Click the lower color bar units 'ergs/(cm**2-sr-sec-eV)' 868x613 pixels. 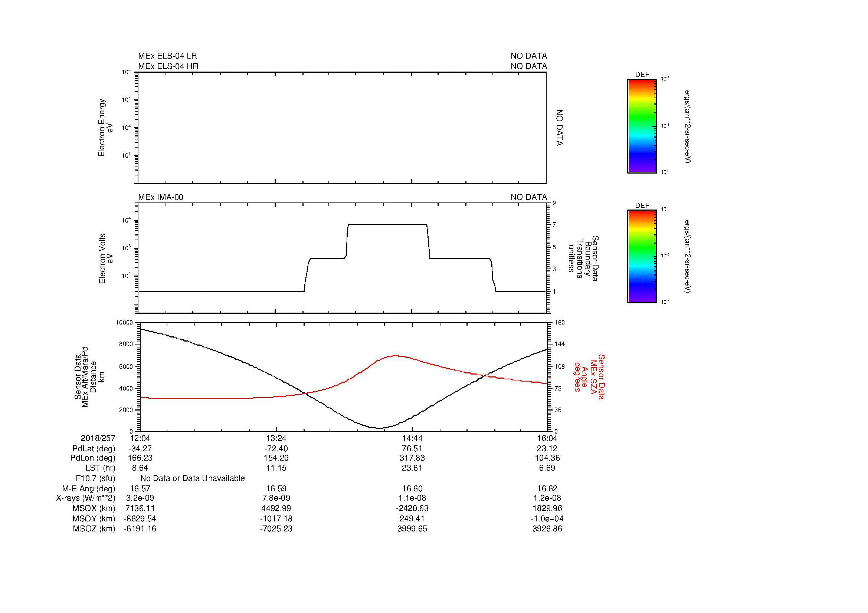(x=688, y=257)
